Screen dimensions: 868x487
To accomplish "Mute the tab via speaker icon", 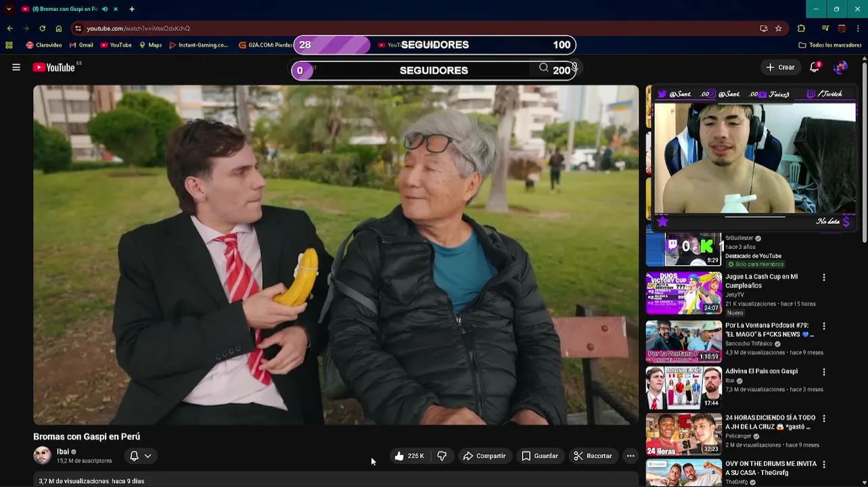I will pyautogui.click(x=105, y=9).
